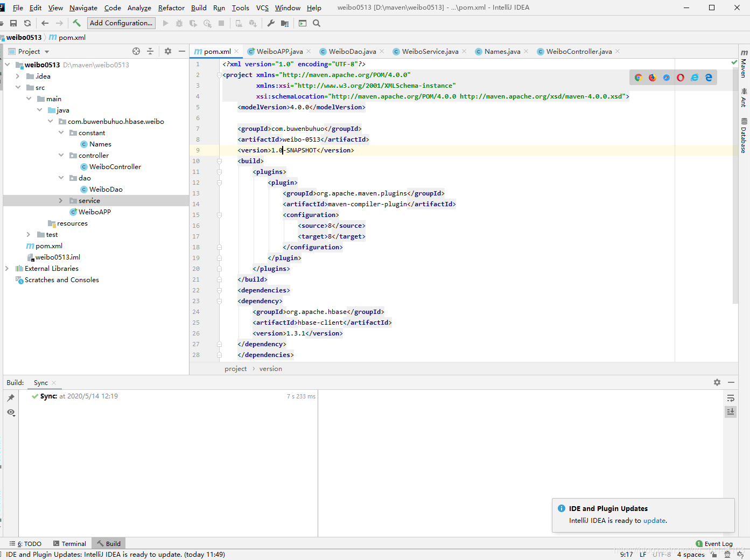The width and height of the screenshot is (750, 560).
Task: Toggle soft-wrap icon in Build output
Action: tap(731, 398)
